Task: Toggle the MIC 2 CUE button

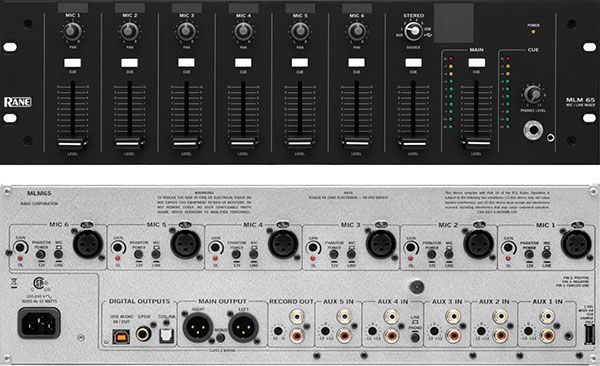Action: [x=129, y=63]
